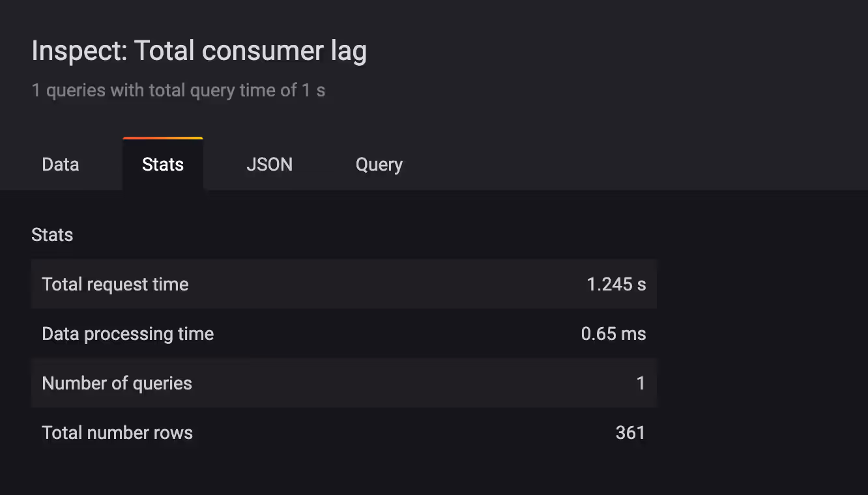Image resolution: width=868 pixels, height=495 pixels.
Task: Click the 0.65 ms processing time value
Action: click(x=613, y=333)
